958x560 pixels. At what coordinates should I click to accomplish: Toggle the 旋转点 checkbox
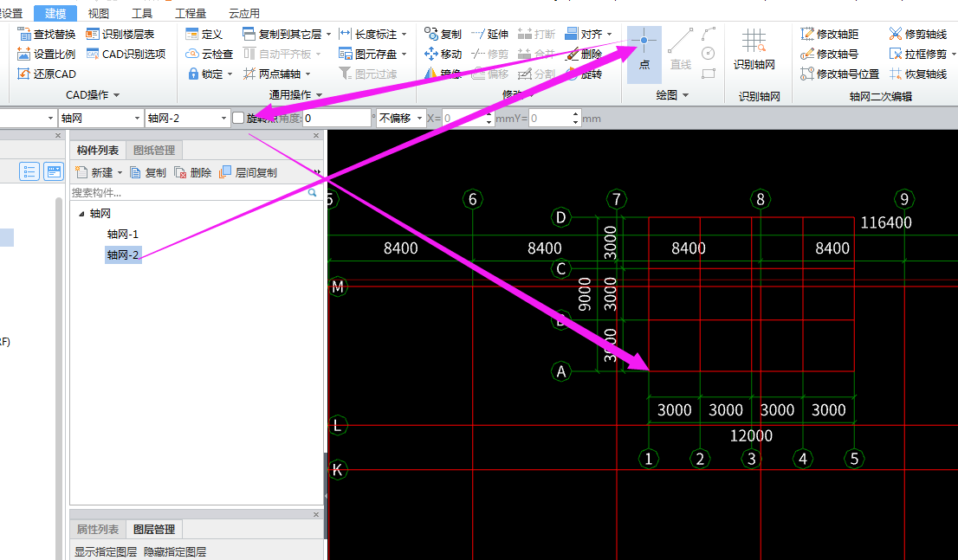click(x=238, y=118)
